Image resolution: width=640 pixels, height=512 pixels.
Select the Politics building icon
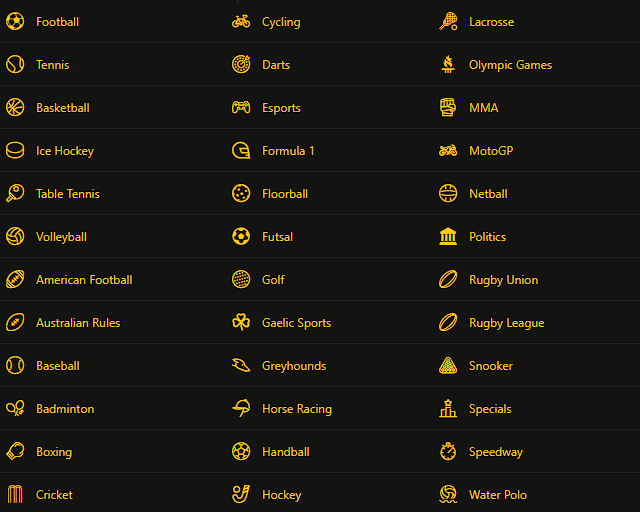coord(448,236)
